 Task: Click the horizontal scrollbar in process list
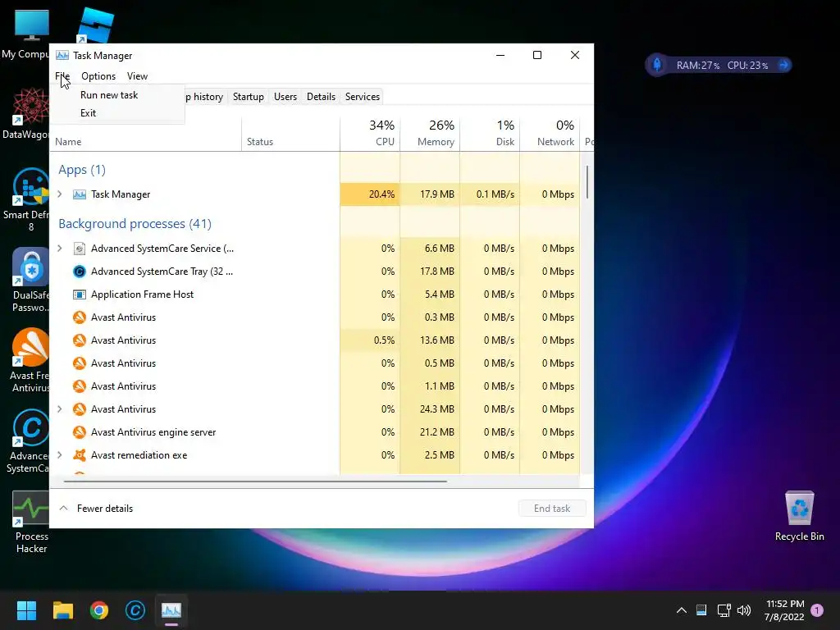point(255,481)
